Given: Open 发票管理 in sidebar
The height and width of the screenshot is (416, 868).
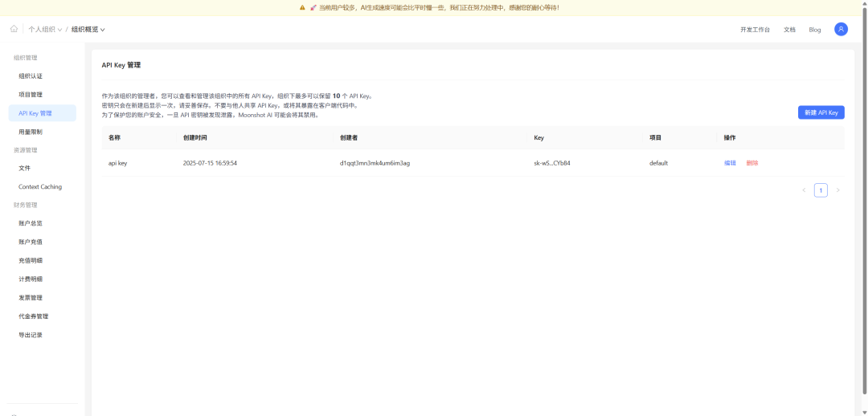Looking at the screenshot, I should click(43, 298).
